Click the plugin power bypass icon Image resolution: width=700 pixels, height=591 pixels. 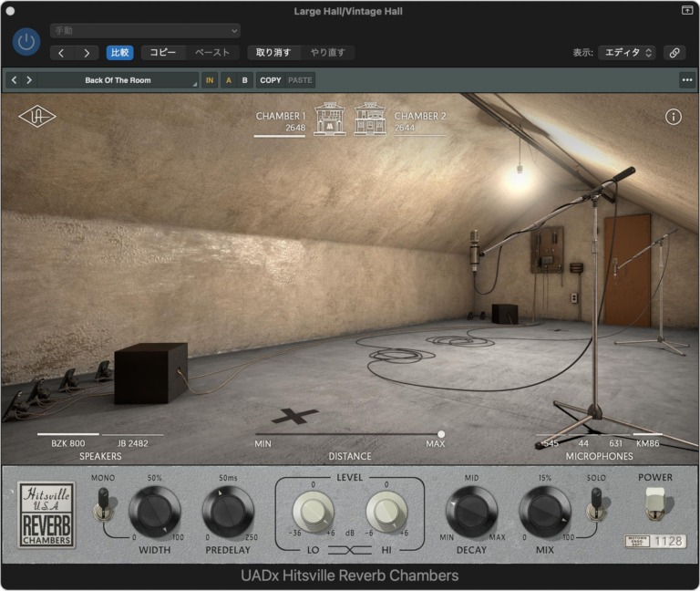[x=26, y=41]
